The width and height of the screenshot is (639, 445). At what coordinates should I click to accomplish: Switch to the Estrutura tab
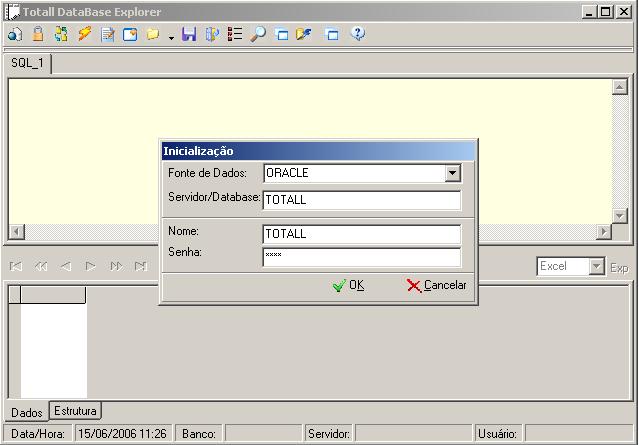[75, 410]
